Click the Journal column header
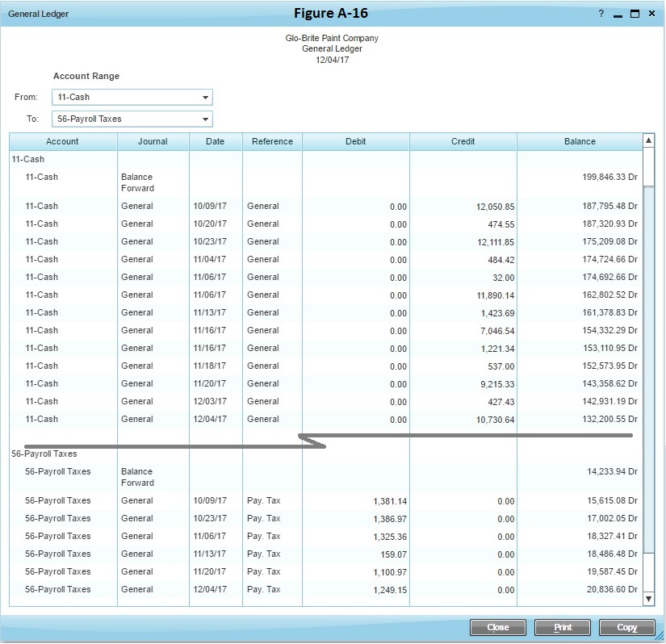Image resolution: width=666 pixels, height=644 pixels. click(153, 140)
